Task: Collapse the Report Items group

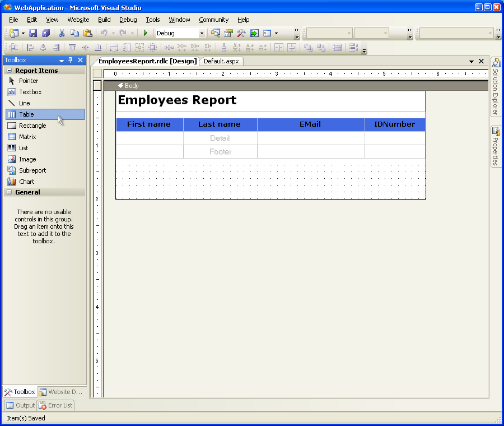Action: click(10, 71)
